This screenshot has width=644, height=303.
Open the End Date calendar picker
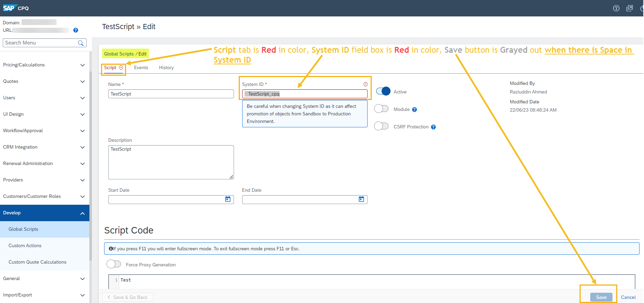(x=361, y=199)
